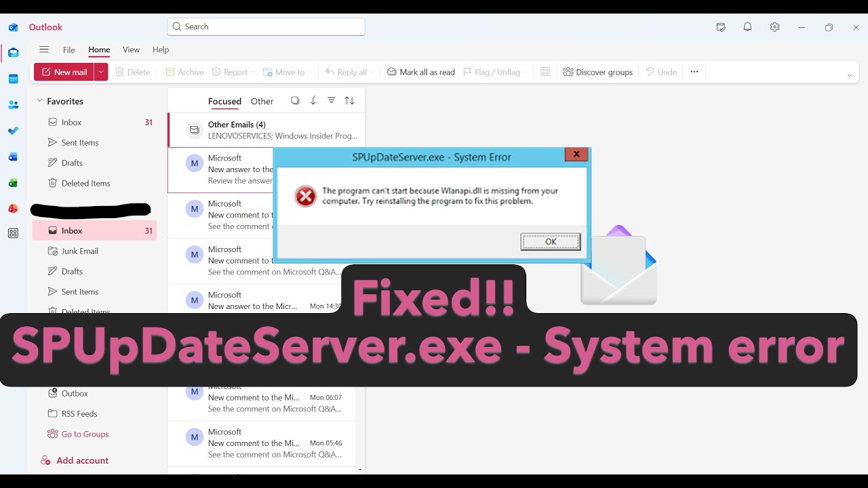Image resolution: width=868 pixels, height=488 pixels.
Task: Open the Word app in the left rail
Action: point(13,157)
